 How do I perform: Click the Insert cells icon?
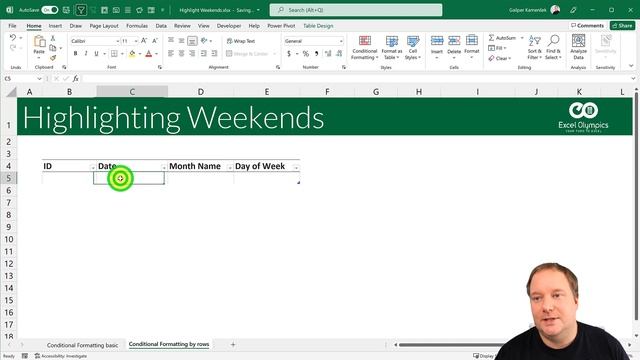[437, 41]
